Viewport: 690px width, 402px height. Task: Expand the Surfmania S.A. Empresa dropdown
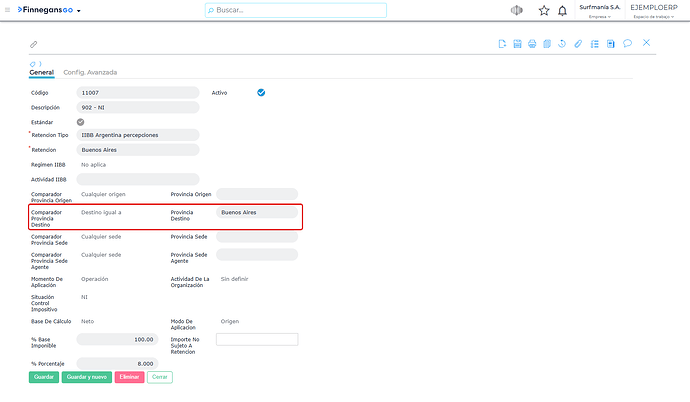600,11
